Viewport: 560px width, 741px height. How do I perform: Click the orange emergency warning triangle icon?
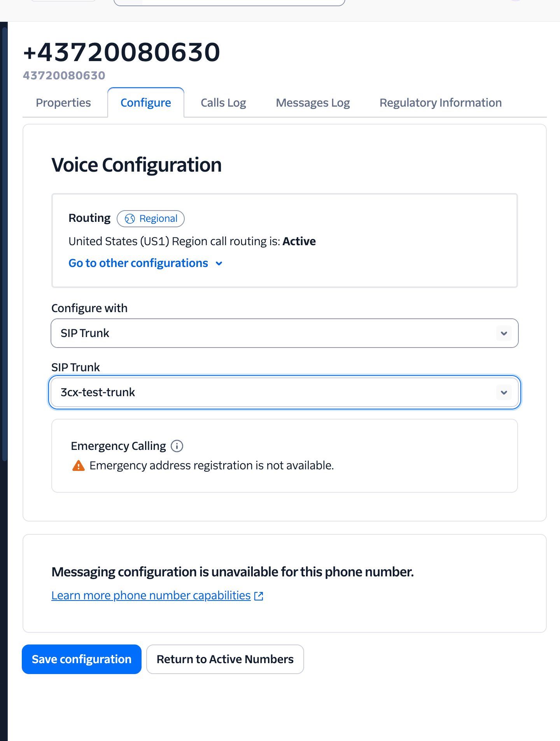pos(79,465)
